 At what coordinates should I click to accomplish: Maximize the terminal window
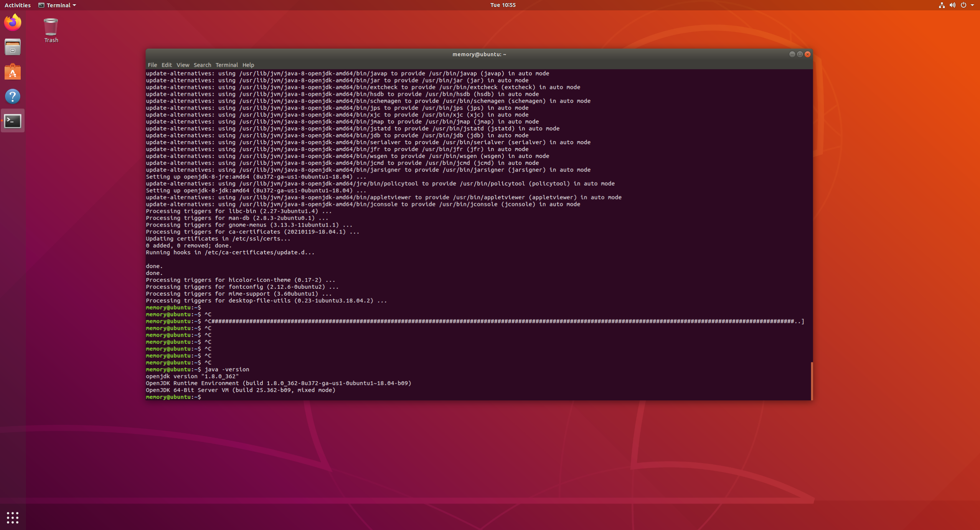tap(800, 54)
